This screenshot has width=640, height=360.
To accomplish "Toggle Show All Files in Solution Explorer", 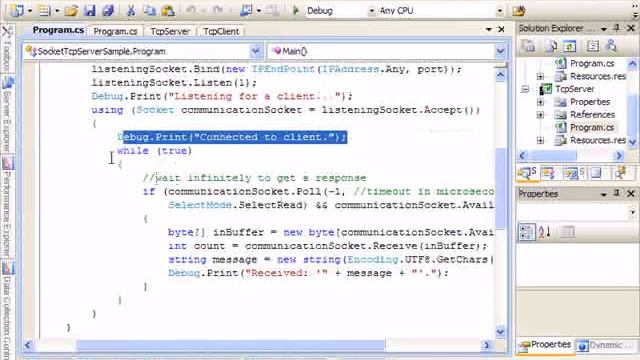I will click(x=551, y=46).
